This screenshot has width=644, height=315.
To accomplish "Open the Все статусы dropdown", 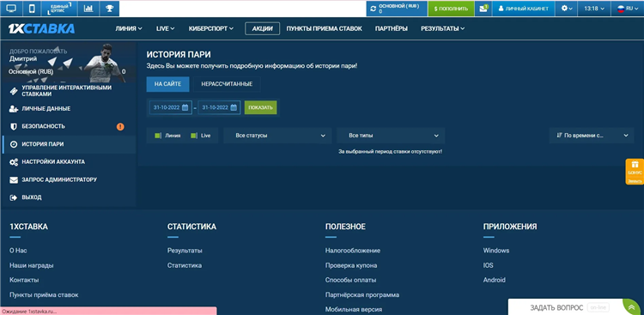I will [277, 136].
